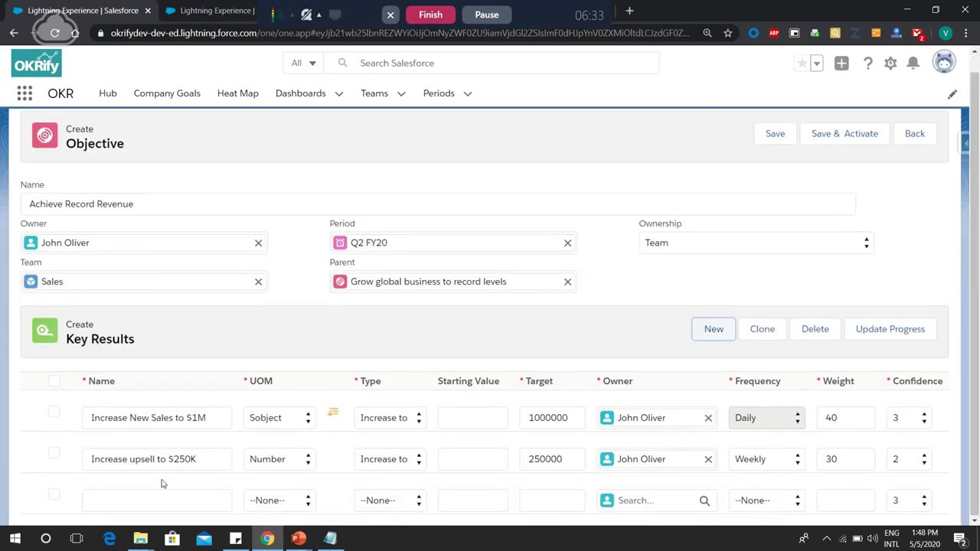Click the OKRify logo

[36, 63]
